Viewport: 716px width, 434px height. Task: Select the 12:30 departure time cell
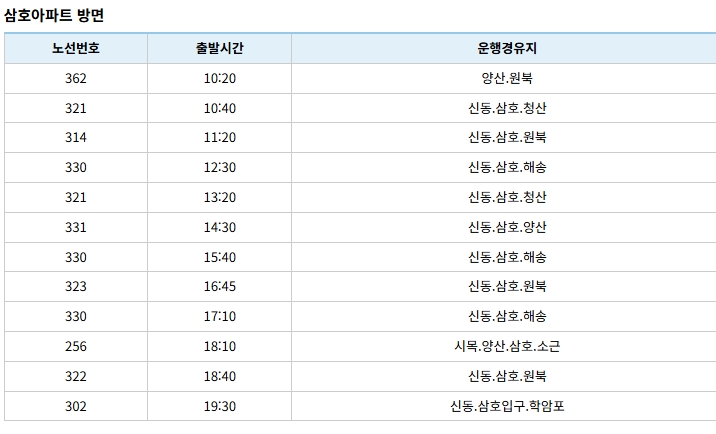tap(219, 167)
